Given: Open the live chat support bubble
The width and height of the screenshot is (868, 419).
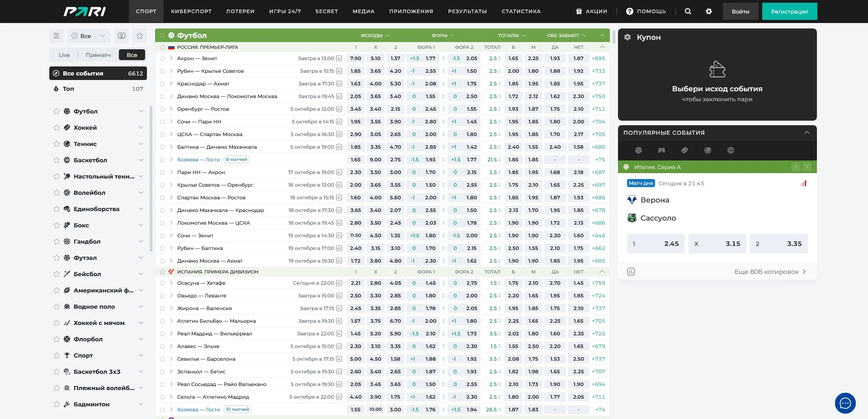Looking at the screenshot, I should (845, 403).
